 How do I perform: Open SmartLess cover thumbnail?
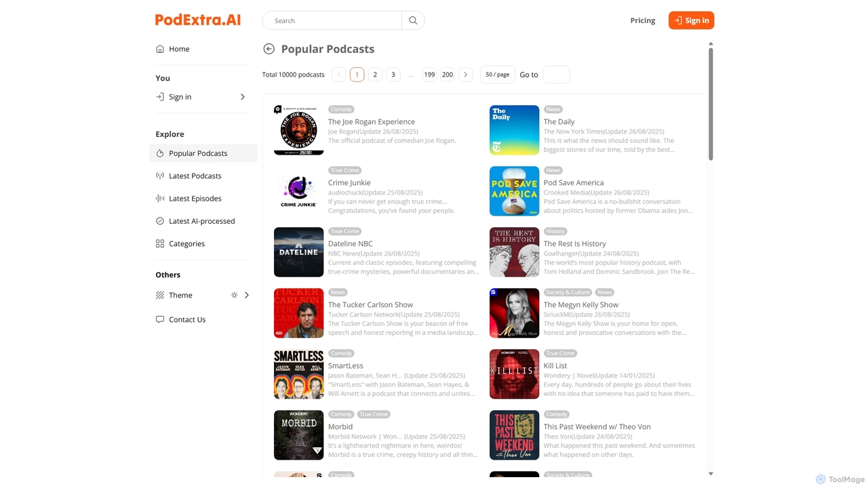(299, 374)
